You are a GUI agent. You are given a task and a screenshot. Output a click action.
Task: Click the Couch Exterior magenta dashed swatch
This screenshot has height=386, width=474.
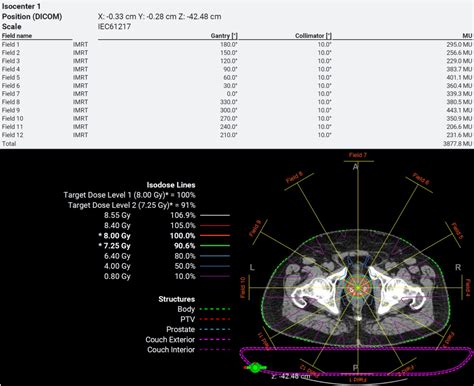[215, 340]
